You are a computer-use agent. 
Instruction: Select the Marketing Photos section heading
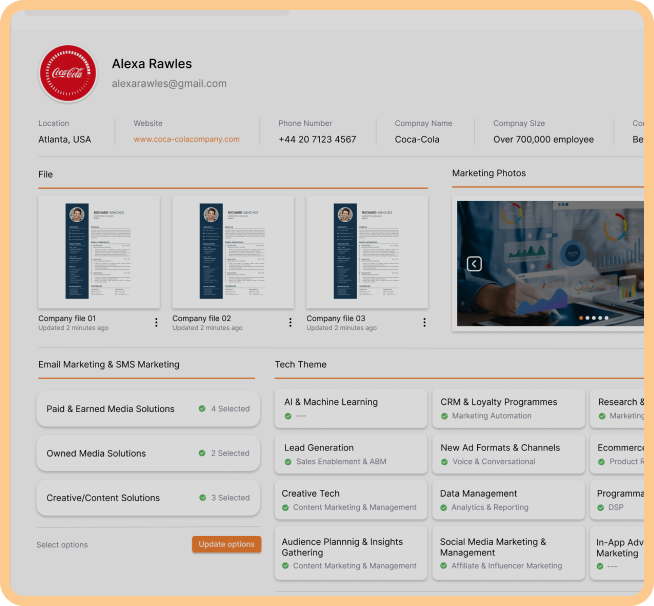coord(489,173)
